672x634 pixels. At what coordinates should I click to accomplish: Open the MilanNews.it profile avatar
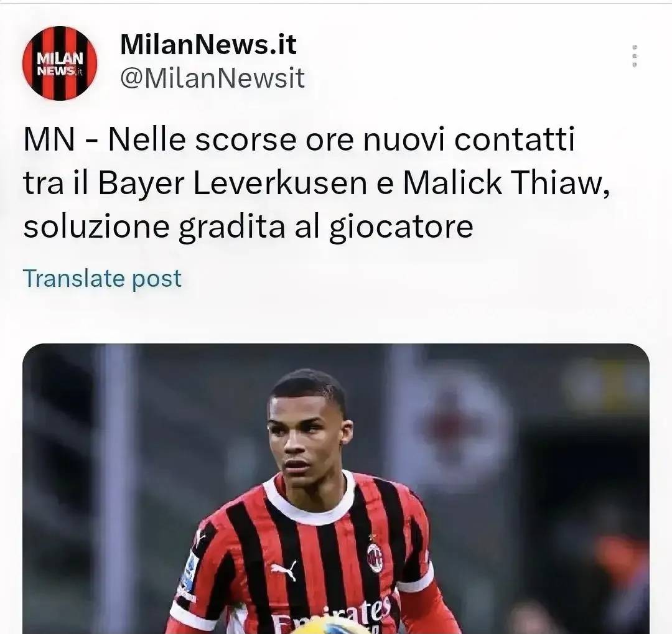click(60, 63)
